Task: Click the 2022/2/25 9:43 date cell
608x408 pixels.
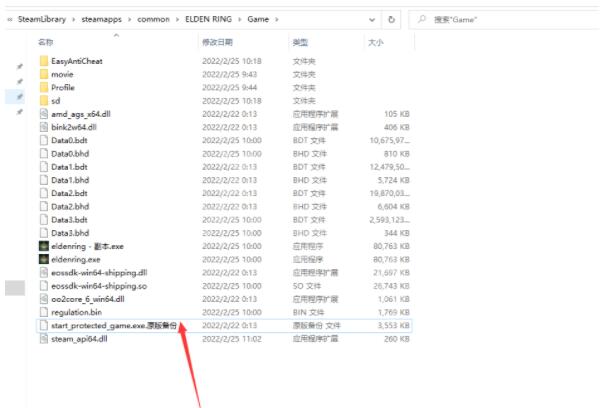Action: pyautogui.click(x=230, y=74)
